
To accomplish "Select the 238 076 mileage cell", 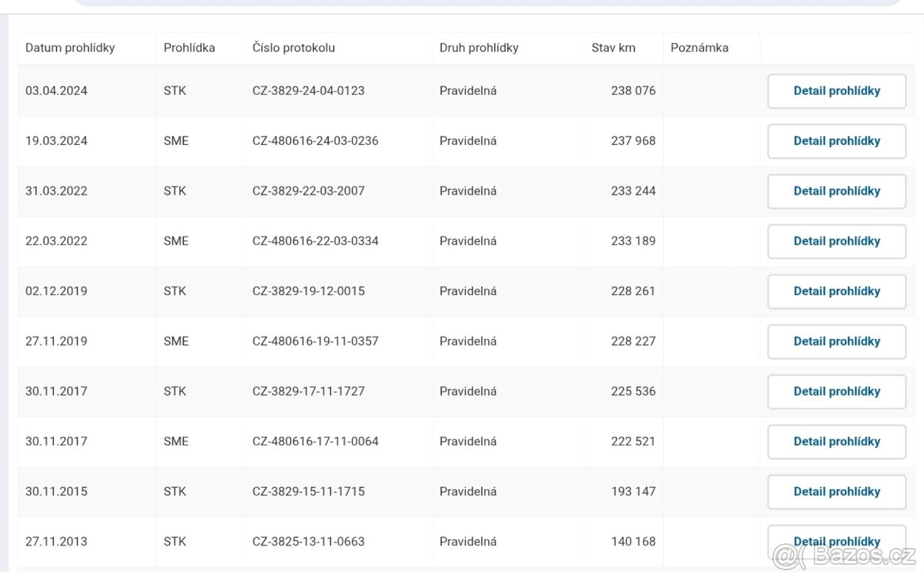I will [x=633, y=91].
